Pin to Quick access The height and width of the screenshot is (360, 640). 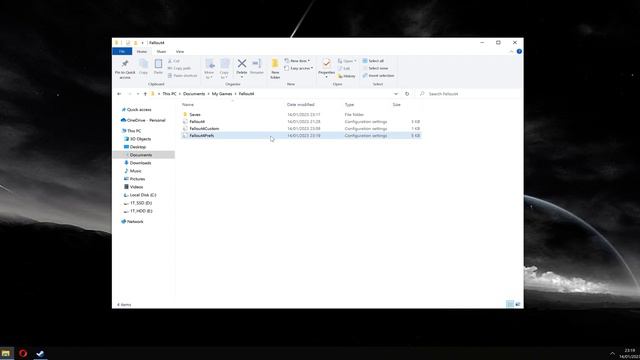(x=125, y=69)
